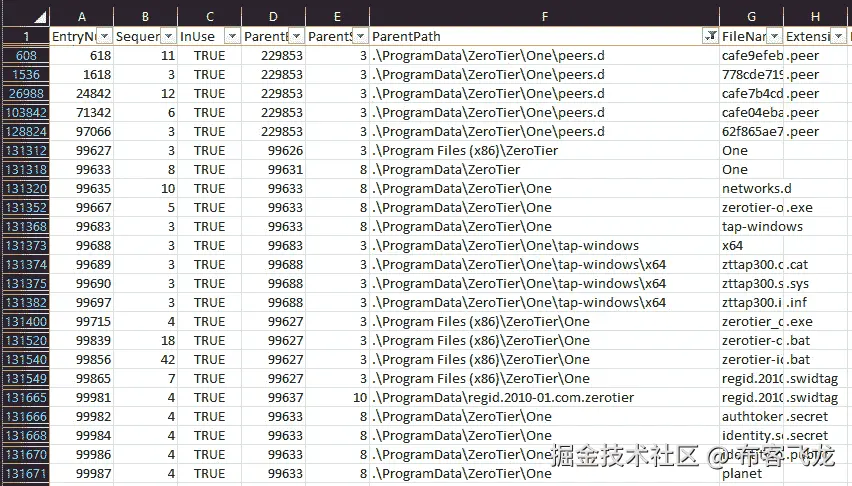Open the ParentSequence filter dropdown in column E
This screenshot has height=486, width=852.
(360, 36)
